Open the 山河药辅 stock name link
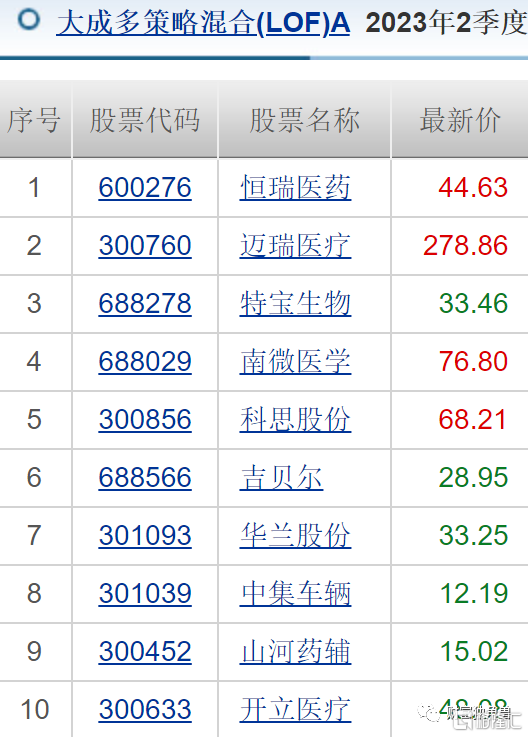Screen dimensions: 528x737 click(295, 651)
